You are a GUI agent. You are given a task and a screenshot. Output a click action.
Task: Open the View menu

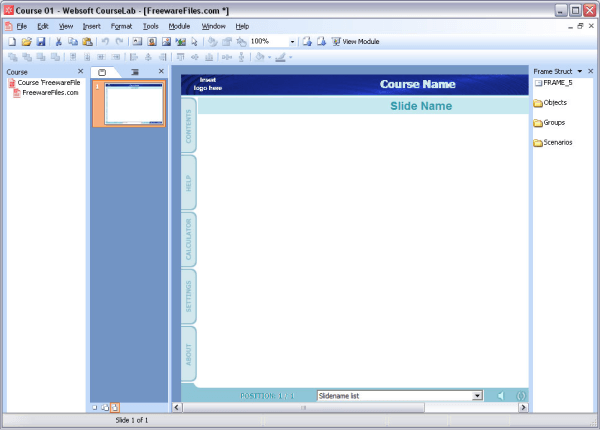point(66,26)
